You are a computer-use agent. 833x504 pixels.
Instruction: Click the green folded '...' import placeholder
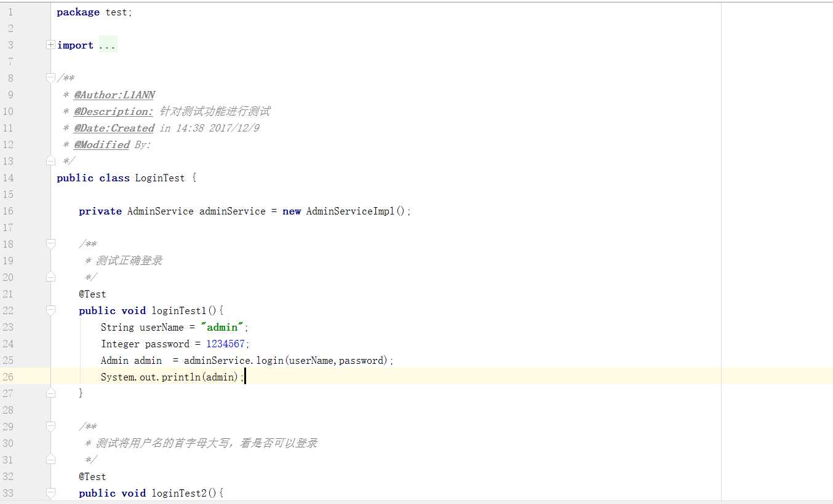tap(108, 45)
